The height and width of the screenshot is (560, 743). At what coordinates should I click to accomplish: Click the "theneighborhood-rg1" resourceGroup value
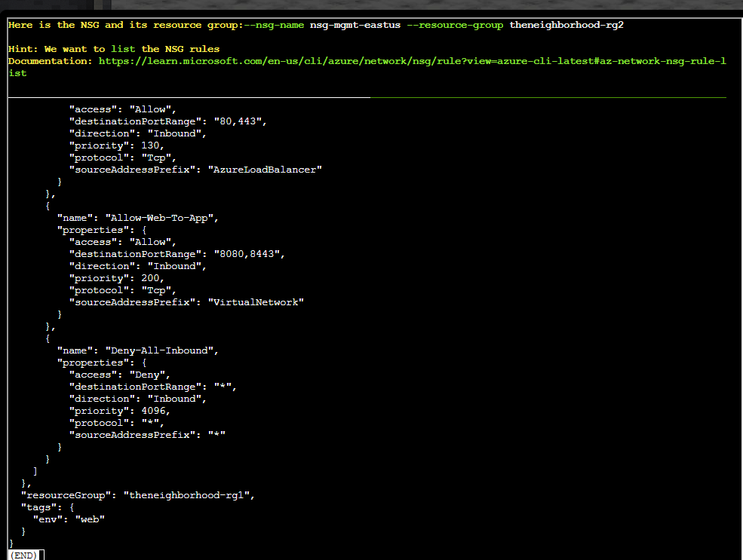click(186, 495)
